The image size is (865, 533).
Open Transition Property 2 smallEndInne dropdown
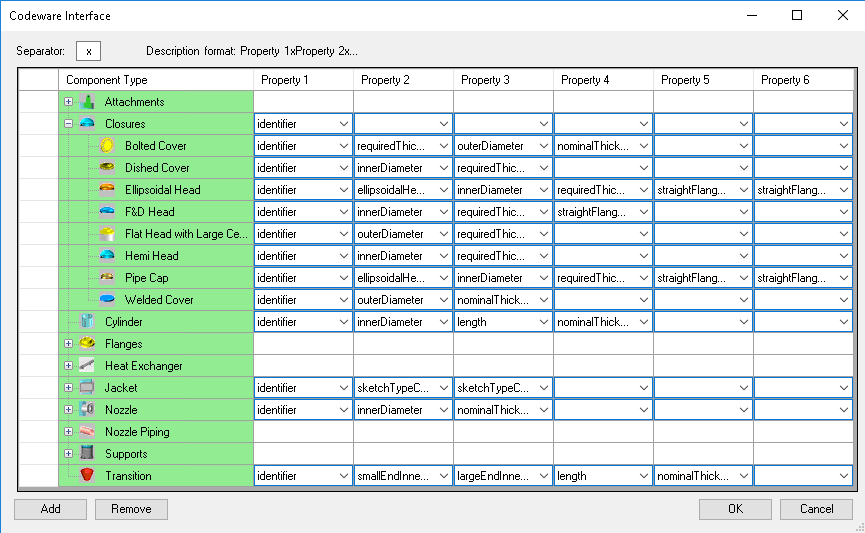444,476
